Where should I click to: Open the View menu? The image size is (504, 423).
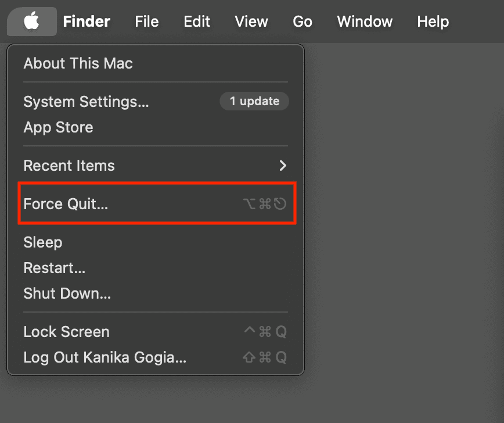pos(251,21)
